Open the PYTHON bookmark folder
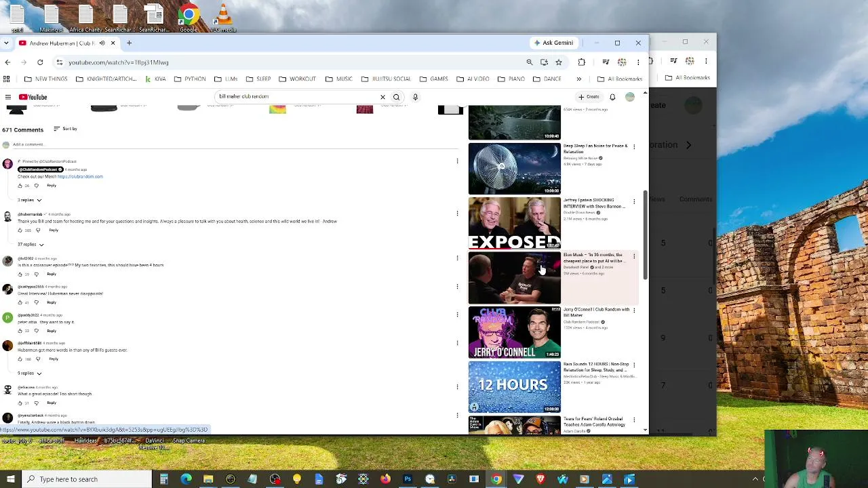868x488 pixels. pyautogui.click(x=190, y=79)
